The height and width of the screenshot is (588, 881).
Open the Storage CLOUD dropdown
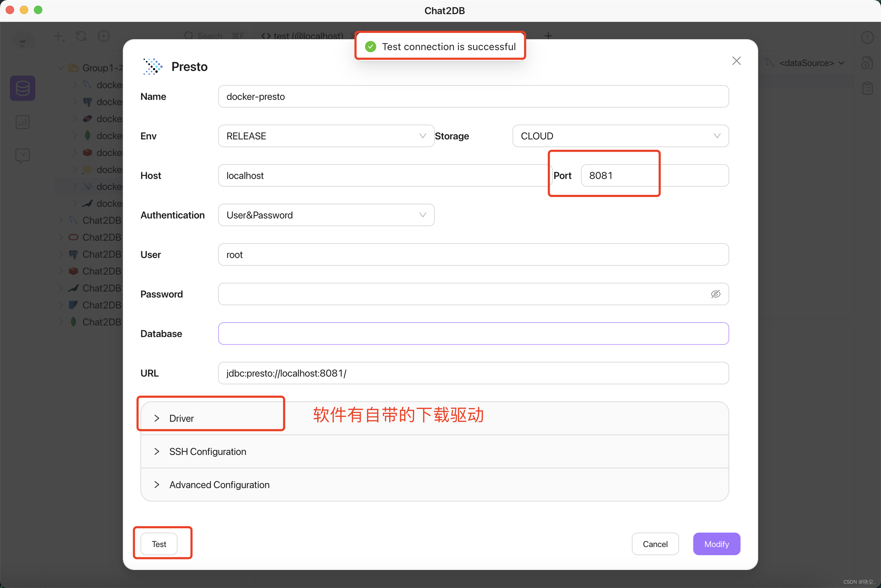(x=621, y=136)
